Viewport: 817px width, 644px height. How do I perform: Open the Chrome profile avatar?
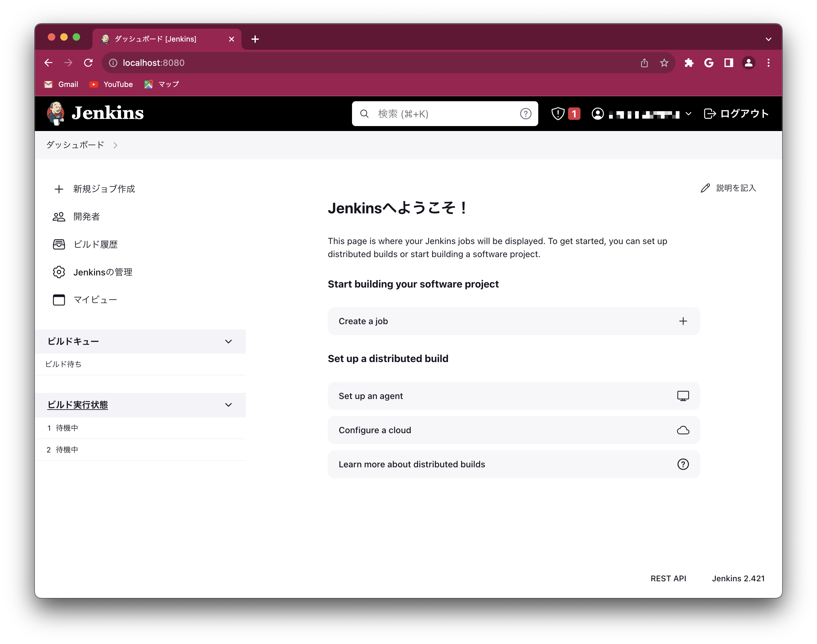click(749, 63)
